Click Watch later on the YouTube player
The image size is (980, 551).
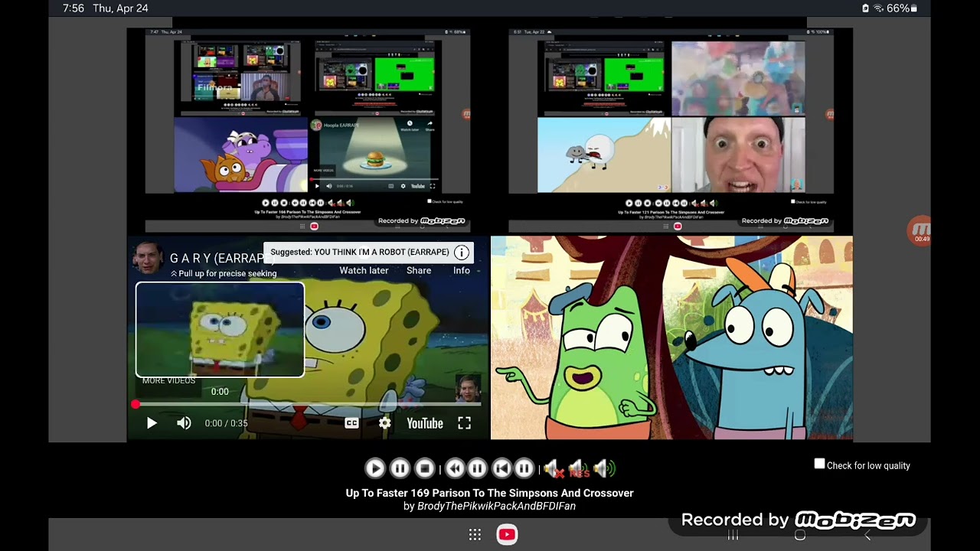pos(364,270)
